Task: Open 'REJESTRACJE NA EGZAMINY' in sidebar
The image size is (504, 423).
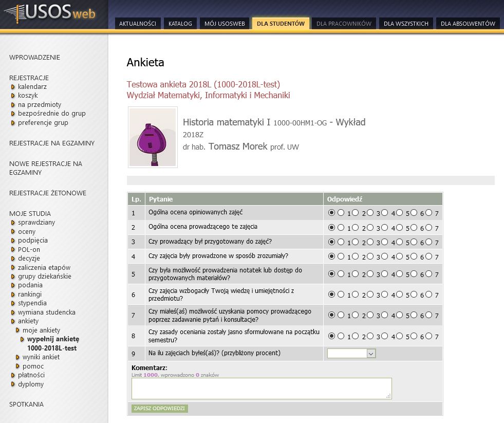Action: [52, 143]
